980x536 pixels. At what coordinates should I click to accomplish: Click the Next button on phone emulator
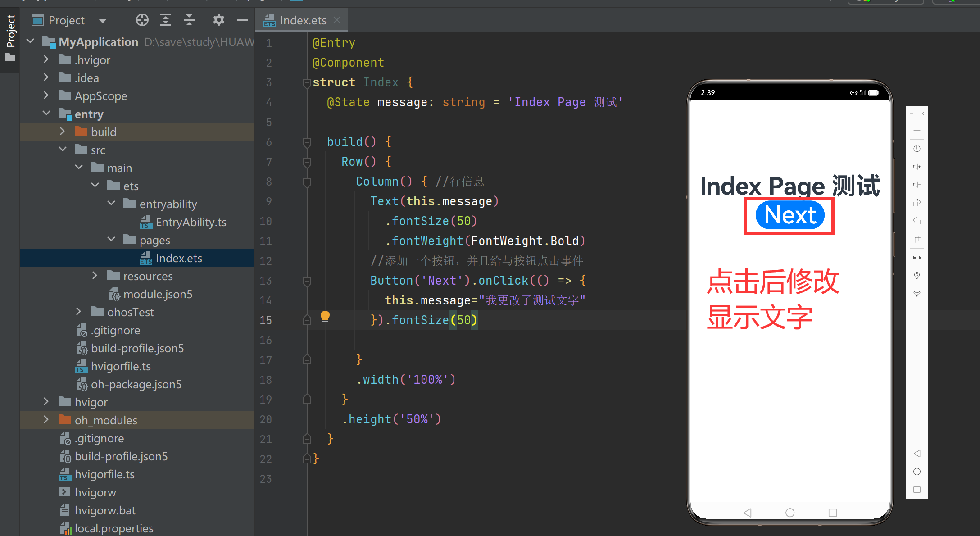[x=789, y=215]
